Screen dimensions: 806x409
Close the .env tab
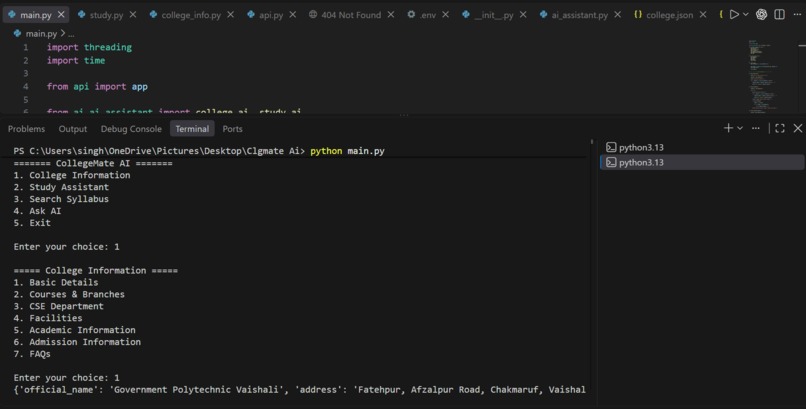coord(446,15)
